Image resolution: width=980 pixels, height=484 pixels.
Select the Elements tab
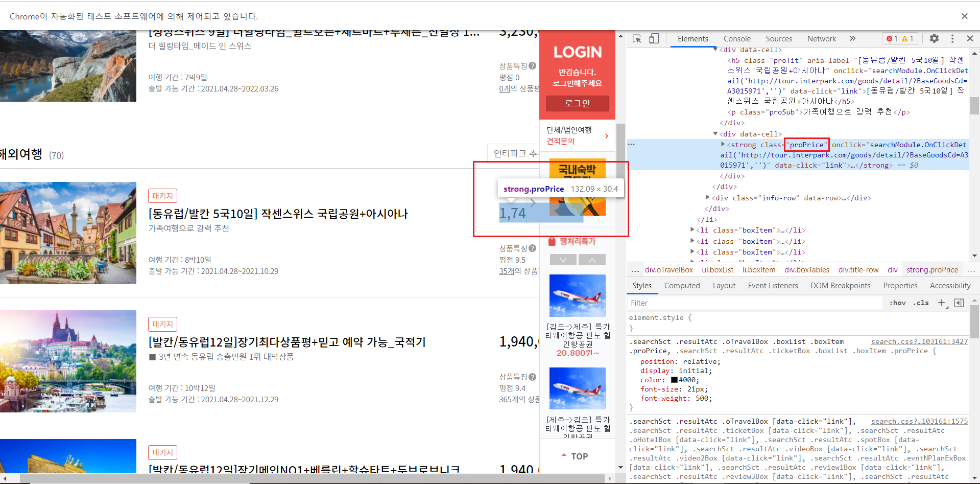pyautogui.click(x=693, y=39)
